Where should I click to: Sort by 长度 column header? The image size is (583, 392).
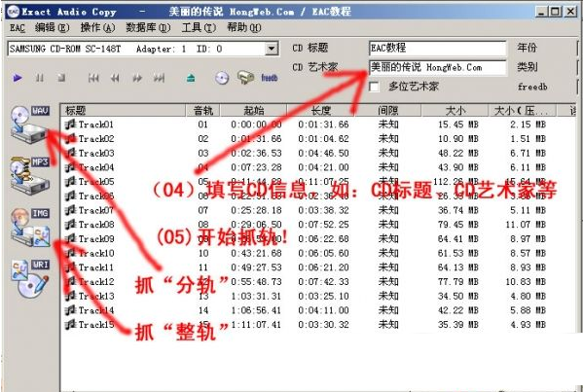click(x=321, y=110)
